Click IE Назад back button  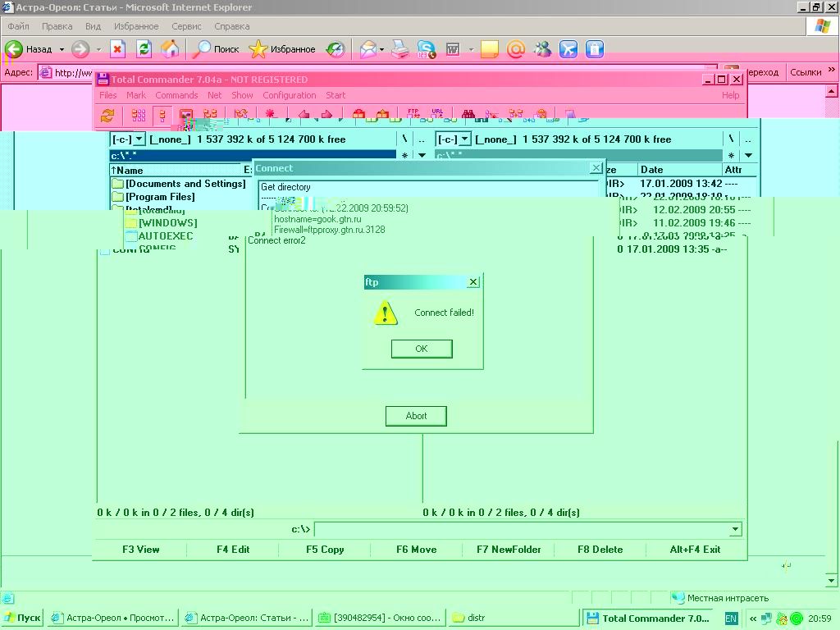tap(29, 49)
